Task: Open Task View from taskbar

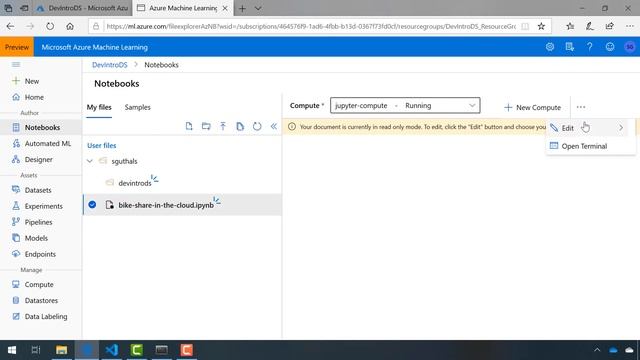Action: pyautogui.click(x=36, y=350)
